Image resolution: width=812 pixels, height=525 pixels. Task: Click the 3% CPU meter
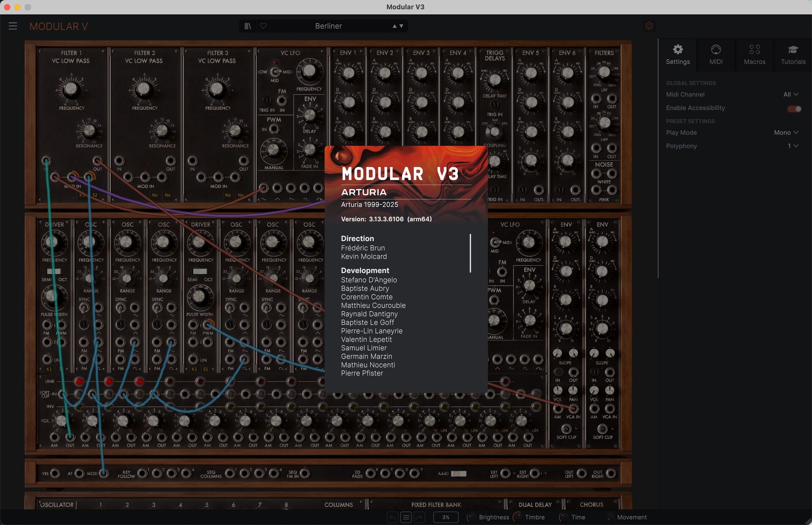tap(446, 517)
